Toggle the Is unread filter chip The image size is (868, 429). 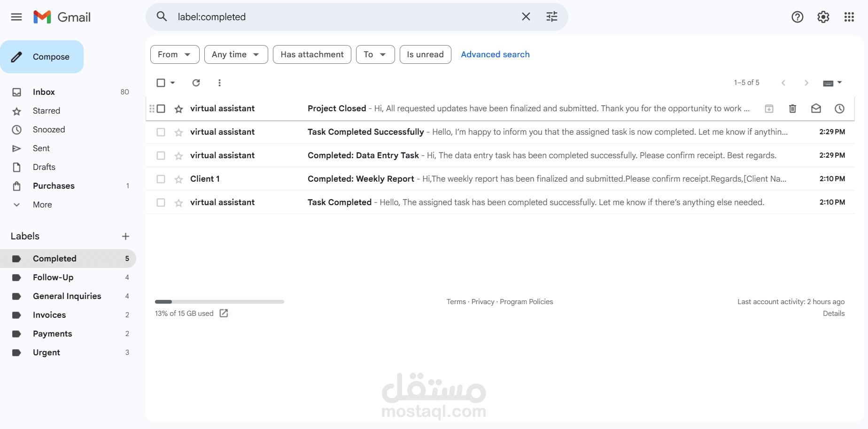(425, 54)
